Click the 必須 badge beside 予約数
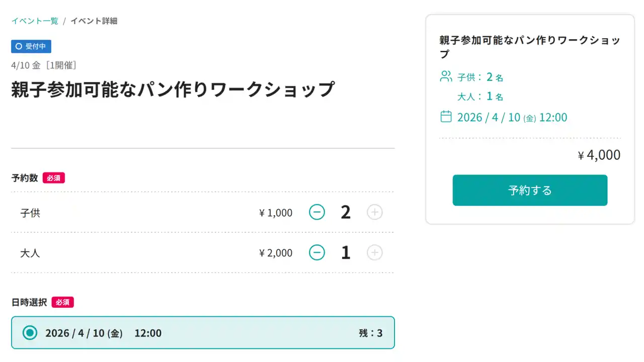The height and width of the screenshot is (362, 644). (54, 178)
